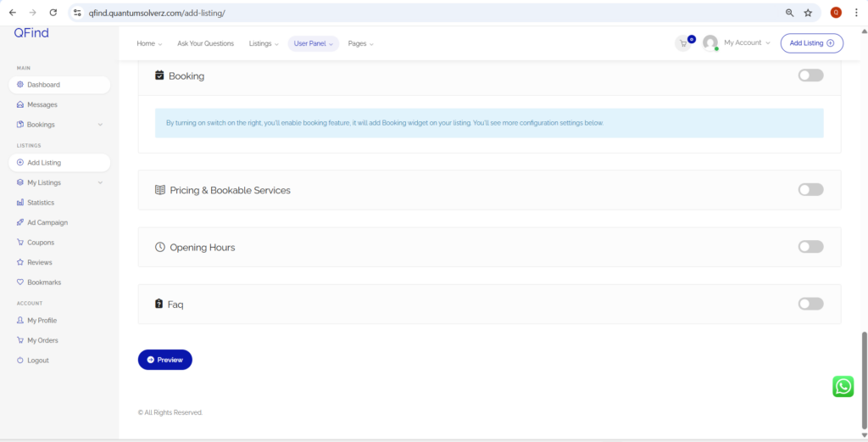
Task: Click the Logout power icon
Action: coord(20,361)
